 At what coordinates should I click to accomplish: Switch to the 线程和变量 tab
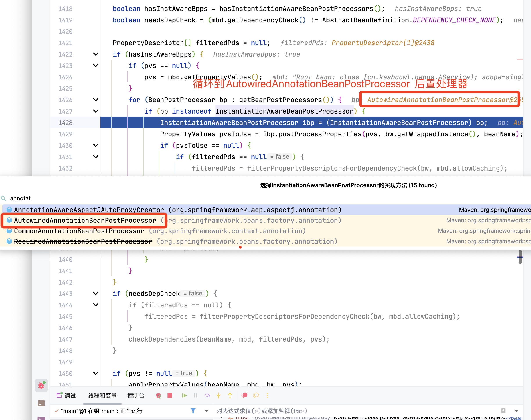pos(102,395)
